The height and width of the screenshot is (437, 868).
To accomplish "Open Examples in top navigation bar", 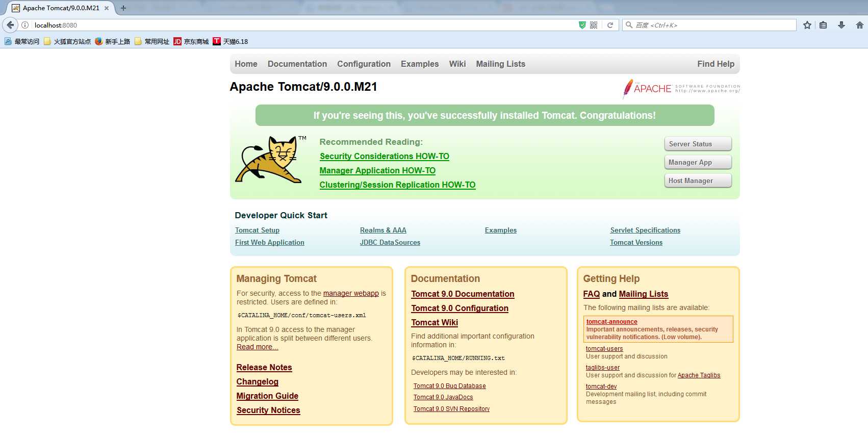I will click(420, 64).
